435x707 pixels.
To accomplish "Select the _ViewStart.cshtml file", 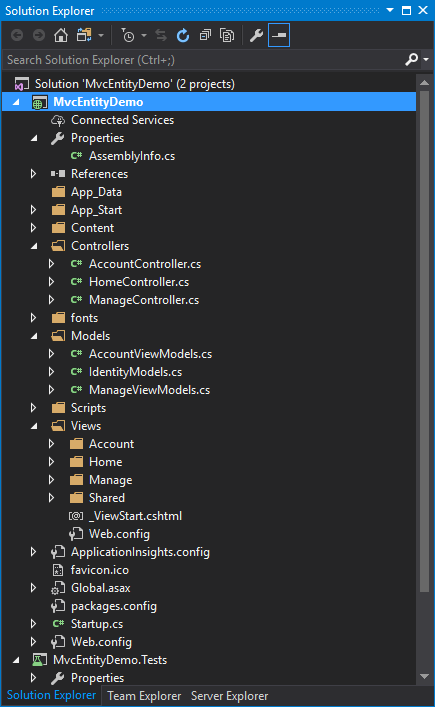I will [x=135, y=516].
